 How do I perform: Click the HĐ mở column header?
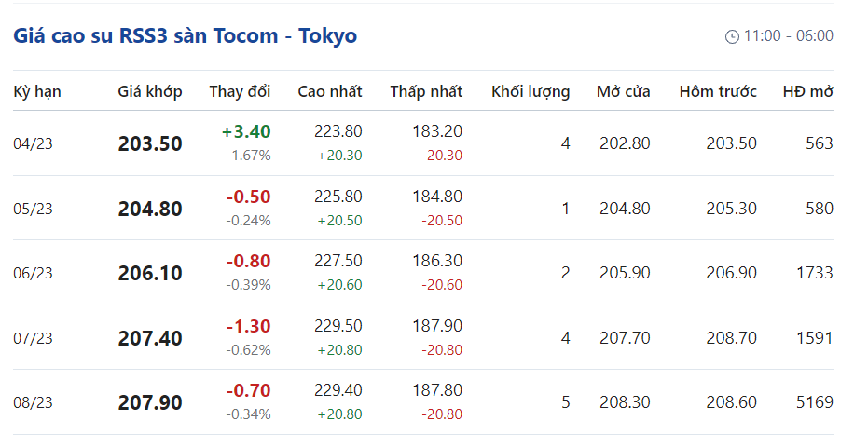807,91
